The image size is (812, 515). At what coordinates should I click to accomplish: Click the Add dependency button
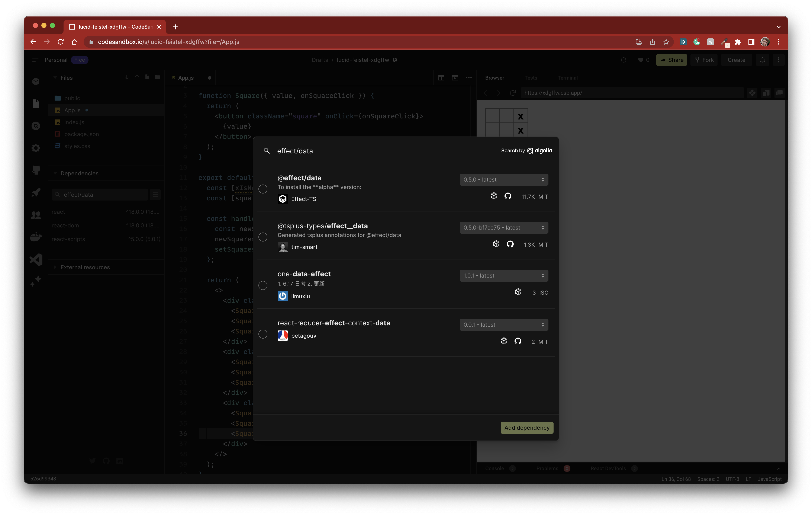click(x=527, y=427)
